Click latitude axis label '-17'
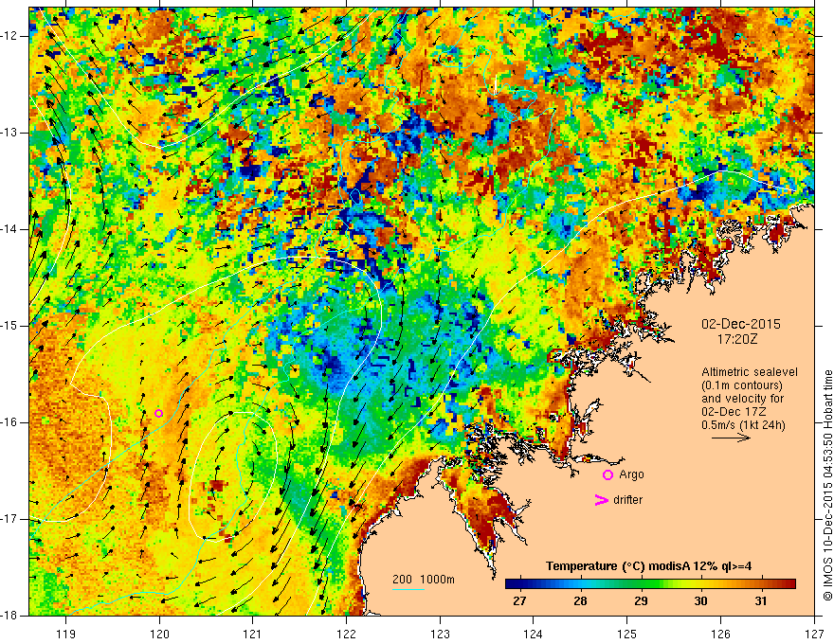834x644 pixels. tap(9, 519)
